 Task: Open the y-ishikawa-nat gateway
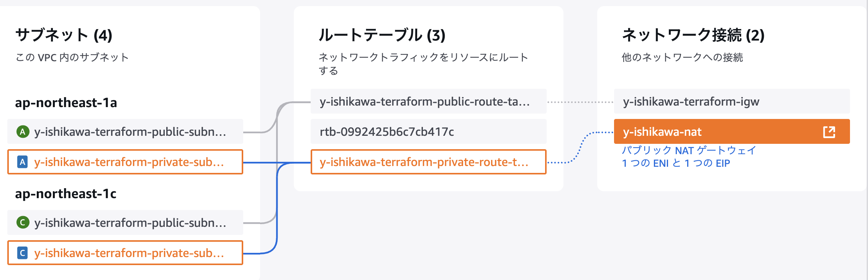(x=732, y=132)
